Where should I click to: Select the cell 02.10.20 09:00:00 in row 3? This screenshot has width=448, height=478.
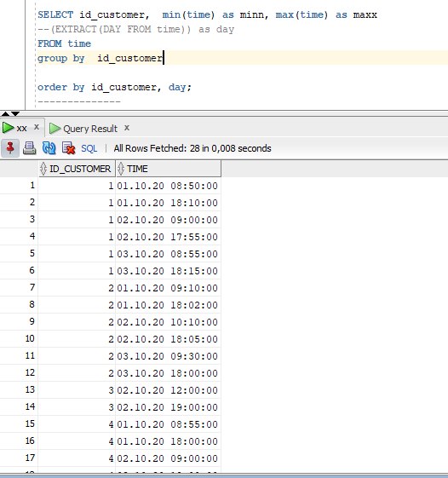[x=168, y=220]
